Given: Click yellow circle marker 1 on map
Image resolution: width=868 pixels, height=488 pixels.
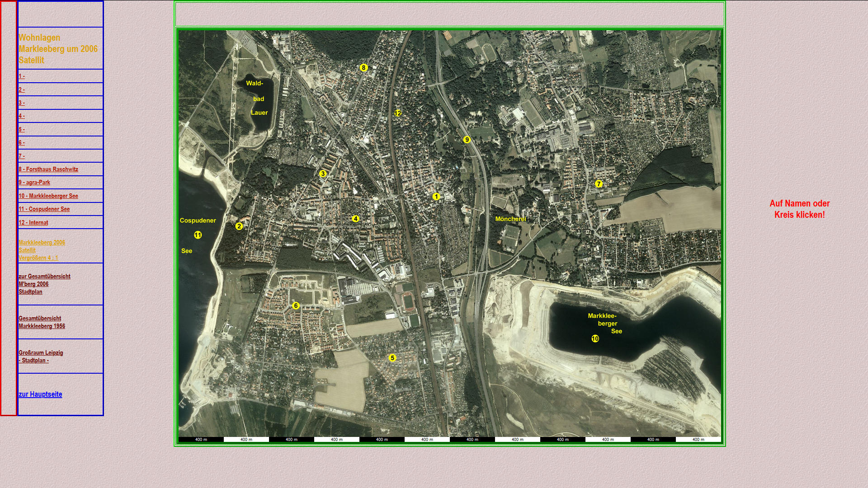Looking at the screenshot, I should click(436, 197).
